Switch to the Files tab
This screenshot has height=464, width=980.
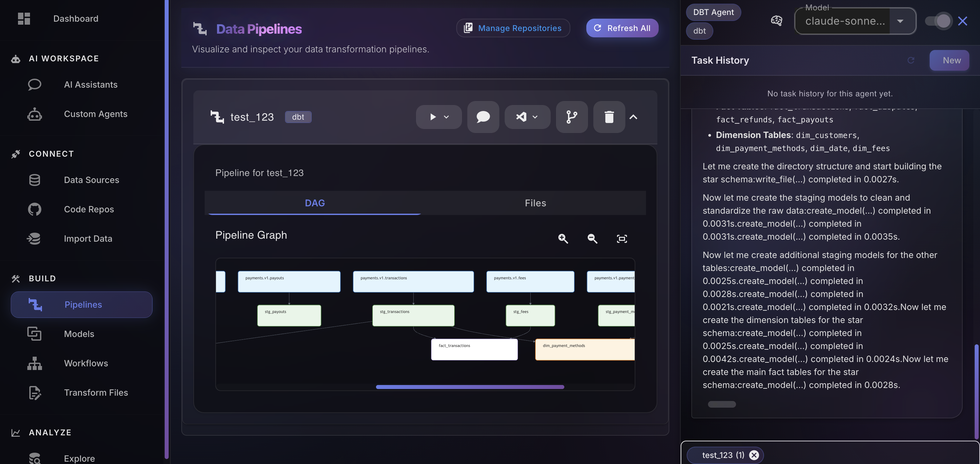coord(535,203)
